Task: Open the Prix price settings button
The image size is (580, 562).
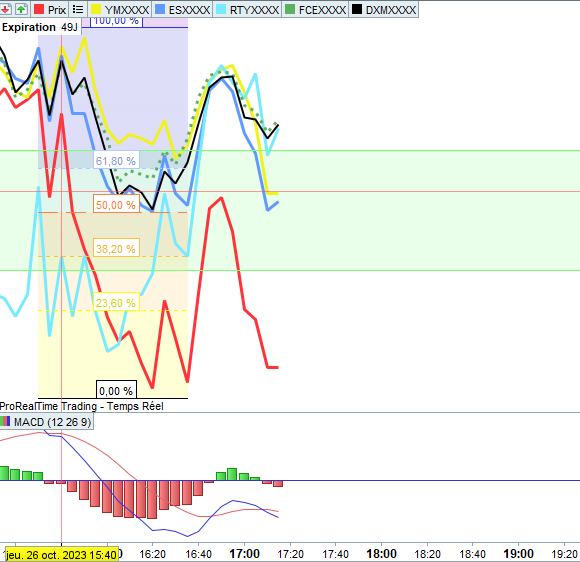Action: tap(49, 10)
